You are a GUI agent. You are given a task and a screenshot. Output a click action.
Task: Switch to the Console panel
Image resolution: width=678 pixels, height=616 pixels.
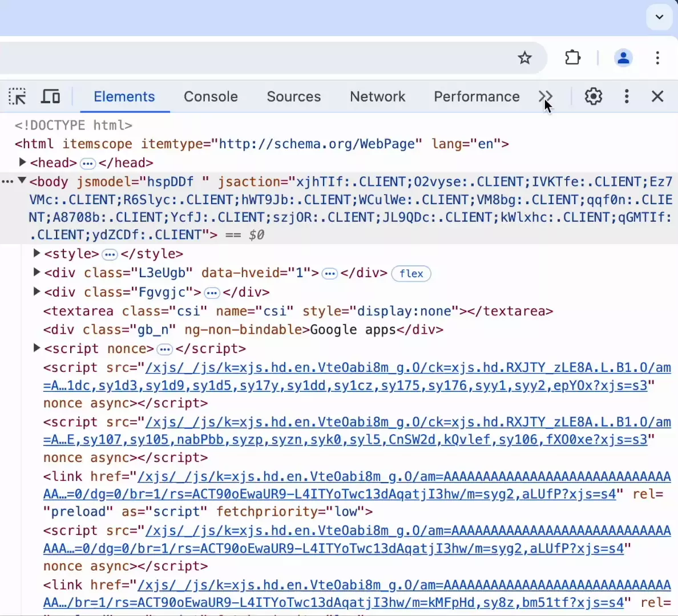point(211,96)
